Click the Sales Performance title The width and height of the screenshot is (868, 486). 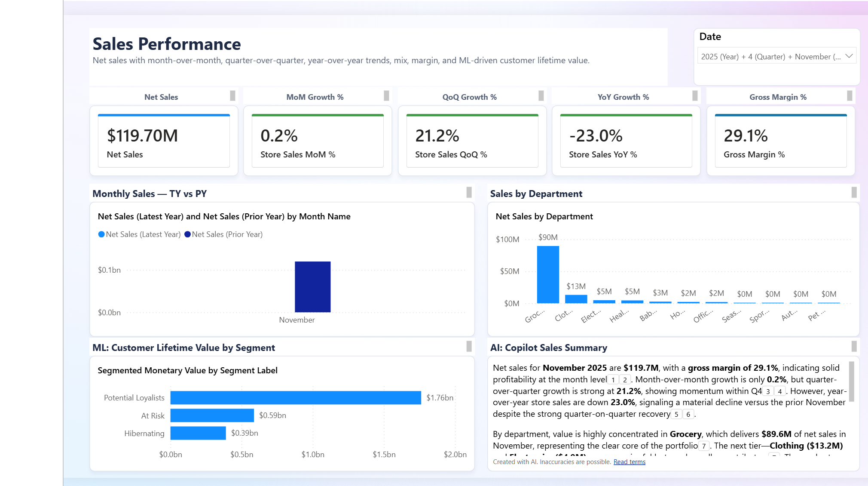pyautogui.click(x=167, y=44)
